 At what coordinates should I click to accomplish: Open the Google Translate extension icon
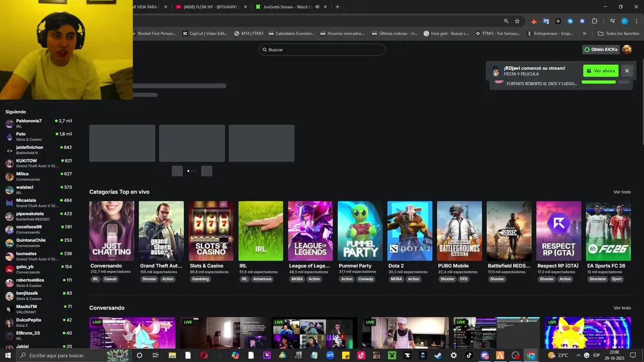point(546,21)
